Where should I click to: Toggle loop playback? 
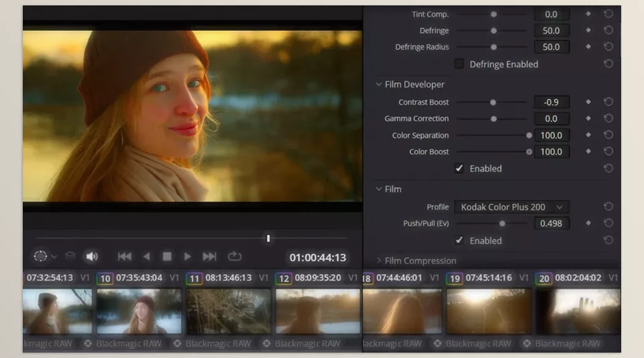click(235, 256)
